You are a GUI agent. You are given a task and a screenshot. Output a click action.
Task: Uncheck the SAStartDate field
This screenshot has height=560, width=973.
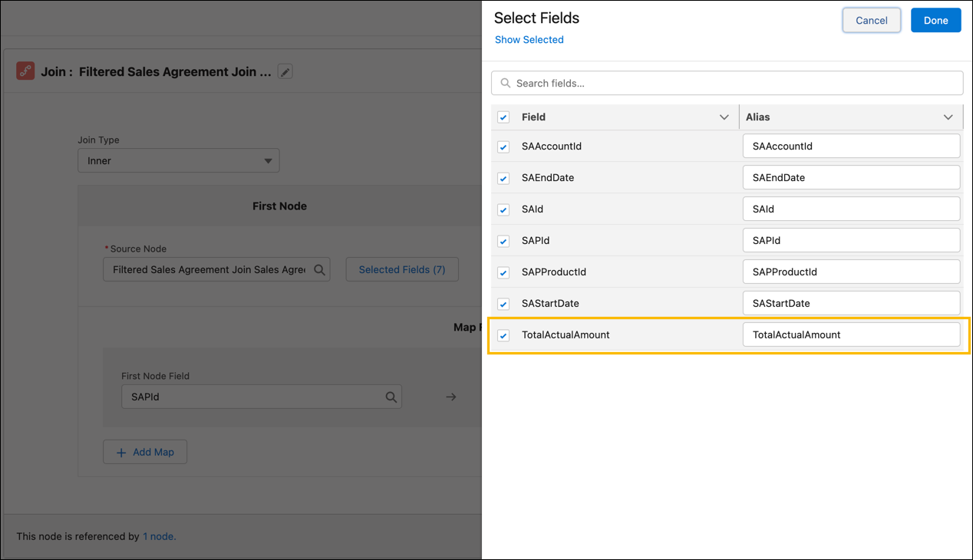tap(503, 304)
